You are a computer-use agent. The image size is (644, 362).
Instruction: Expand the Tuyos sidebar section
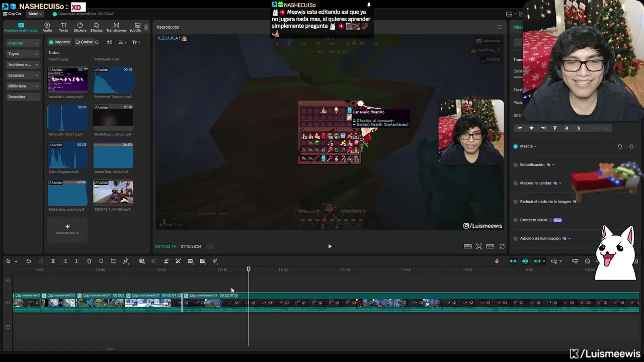(x=23, y=54)
